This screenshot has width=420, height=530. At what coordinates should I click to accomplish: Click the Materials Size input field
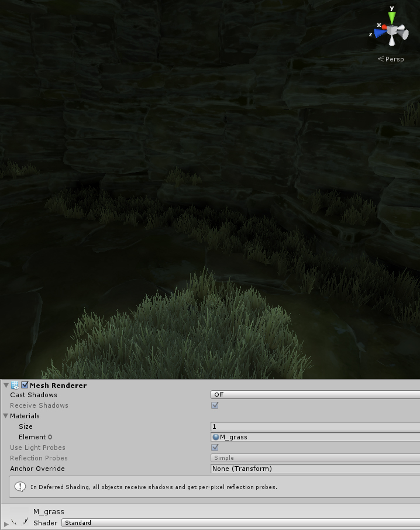pos(315,426)
